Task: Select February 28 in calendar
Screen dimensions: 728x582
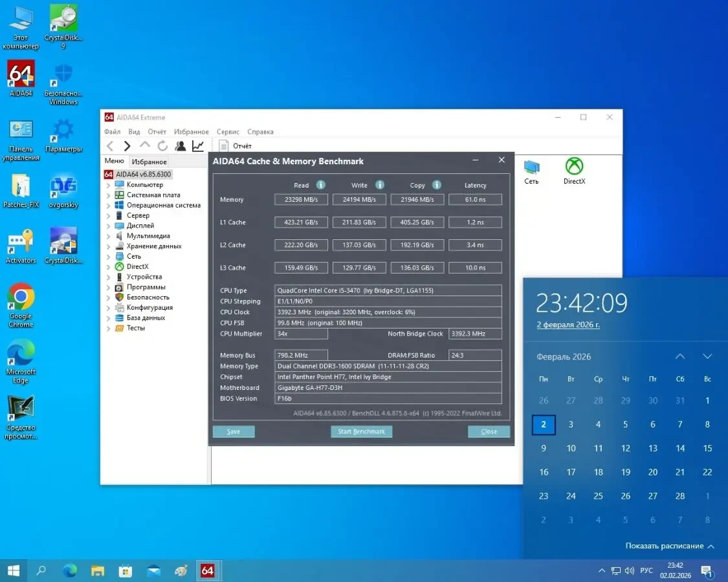Action: click(680, 496)
